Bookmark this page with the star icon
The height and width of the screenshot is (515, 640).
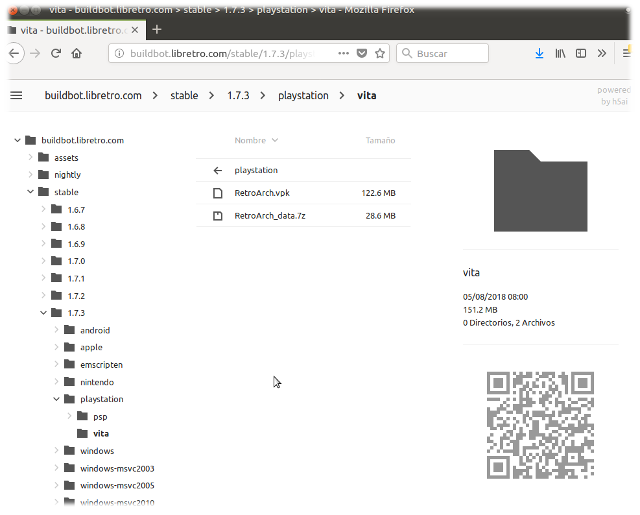tap(380, 53)
